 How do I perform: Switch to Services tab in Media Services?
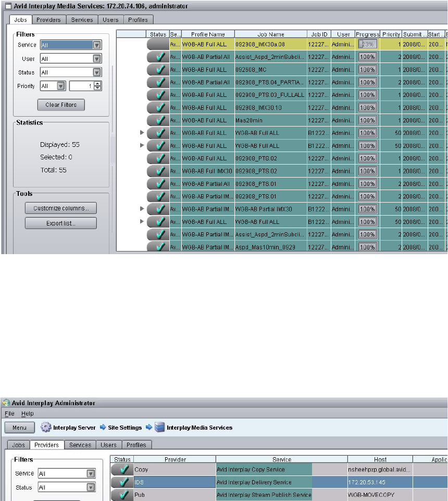82,20
